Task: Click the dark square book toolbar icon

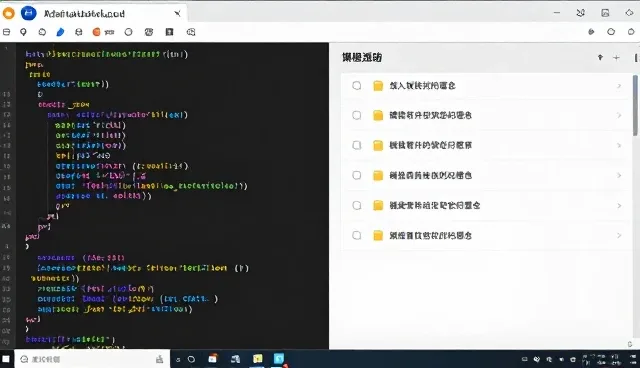Action: pyautogui.click(x=169, y=32)
